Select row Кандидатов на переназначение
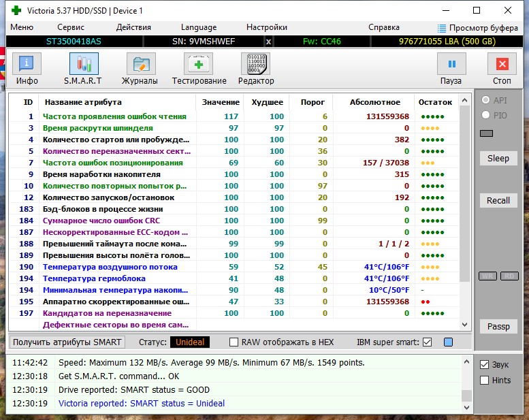 [234, 313]
